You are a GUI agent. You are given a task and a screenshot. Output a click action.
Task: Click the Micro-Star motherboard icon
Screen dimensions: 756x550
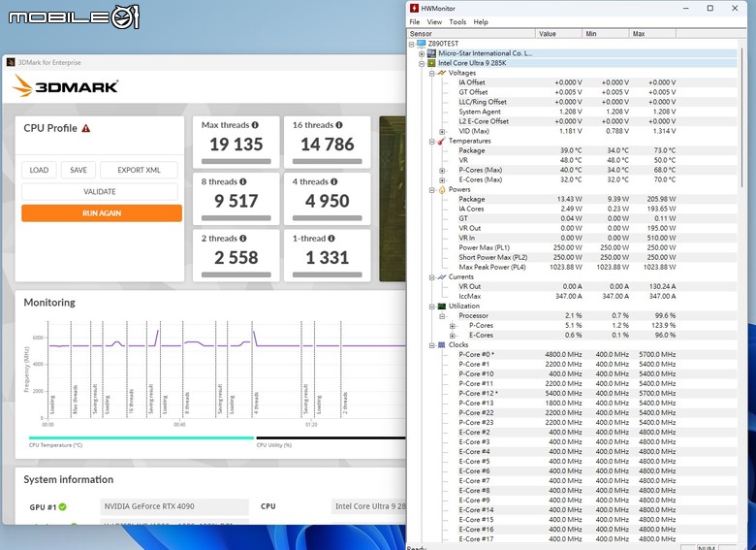(431, 53)
